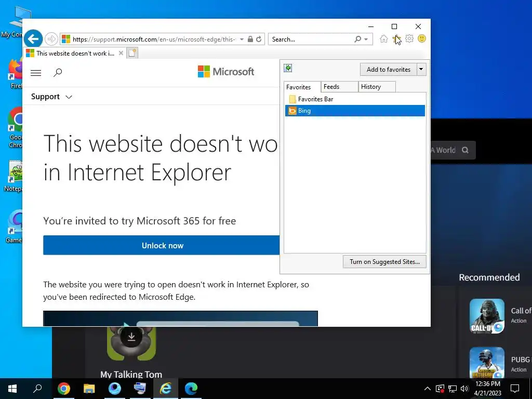Open the Favorites Bar folder
The height and width of the screenshot is (399, 532).
coord(355,99)
